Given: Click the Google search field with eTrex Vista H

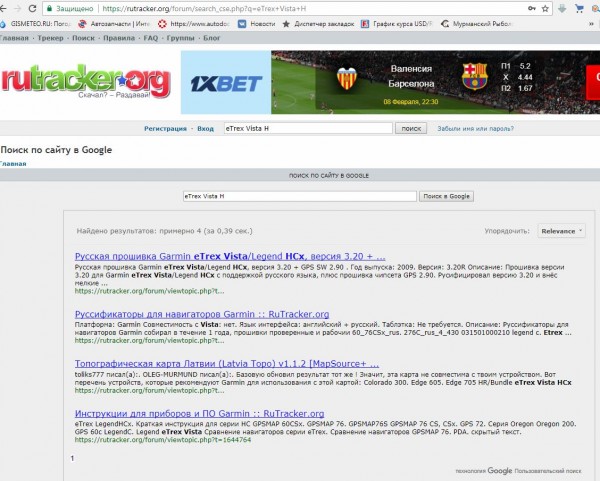Looking at the screenshot, I should click(x=299, y=196).
